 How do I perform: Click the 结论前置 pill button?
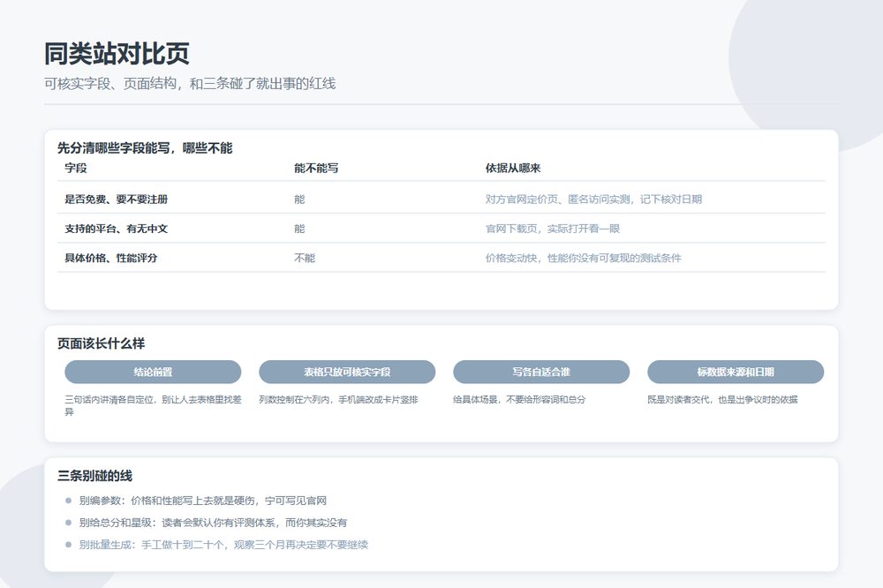point(153,372)
